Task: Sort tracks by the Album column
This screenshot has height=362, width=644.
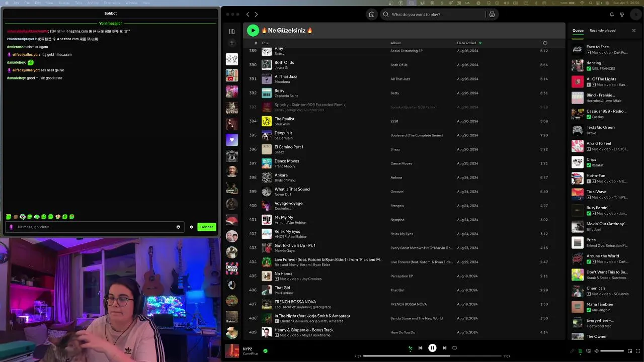Action: 396,43
